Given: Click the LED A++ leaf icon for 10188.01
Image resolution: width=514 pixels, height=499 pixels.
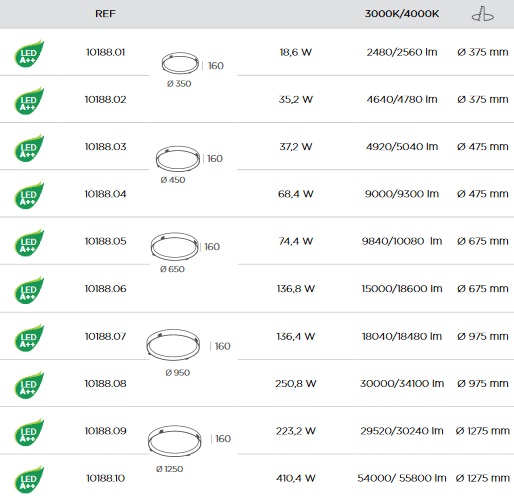Looking at the screenshot, I should (x=29, y=54).
